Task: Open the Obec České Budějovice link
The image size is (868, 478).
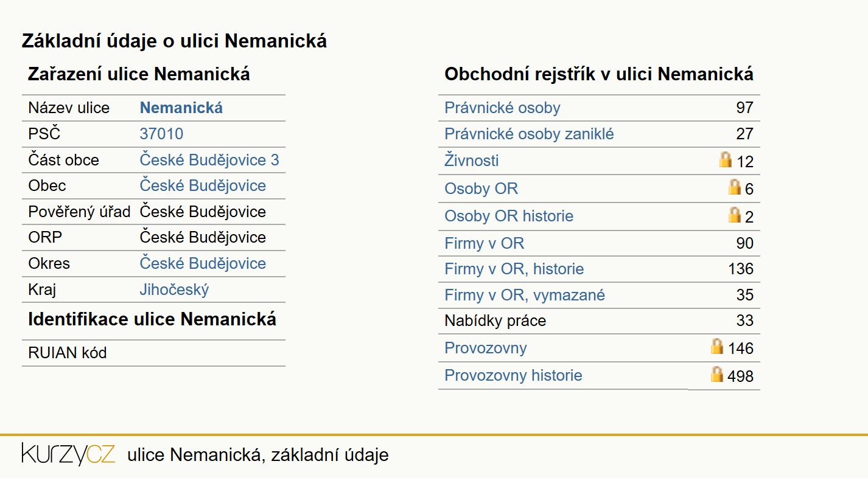Action: coord(203,185)
